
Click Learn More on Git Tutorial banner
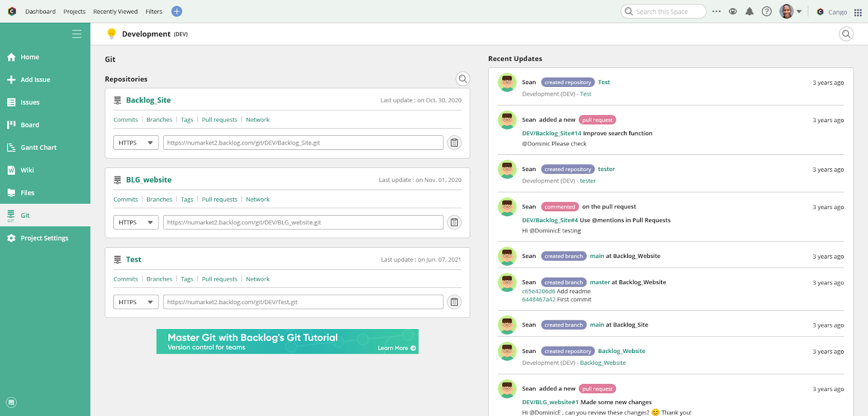pyautogui.click(x=396, y=348)
